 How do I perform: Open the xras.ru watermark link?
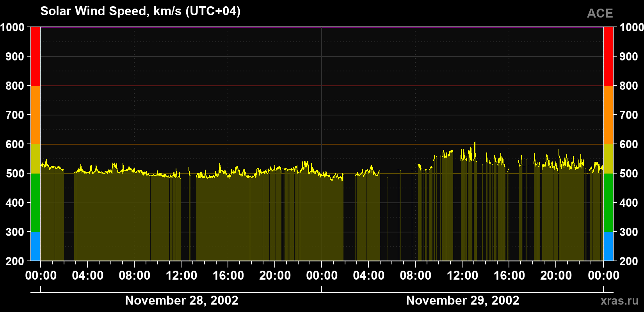(x=619, y=300)
